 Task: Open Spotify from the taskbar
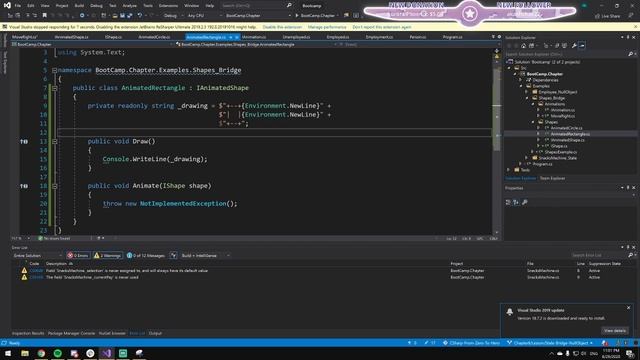pos(58,353)
